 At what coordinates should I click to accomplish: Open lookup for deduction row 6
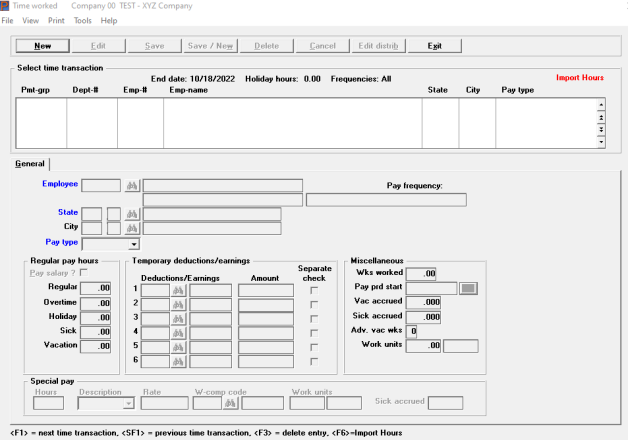pos(179,360)
